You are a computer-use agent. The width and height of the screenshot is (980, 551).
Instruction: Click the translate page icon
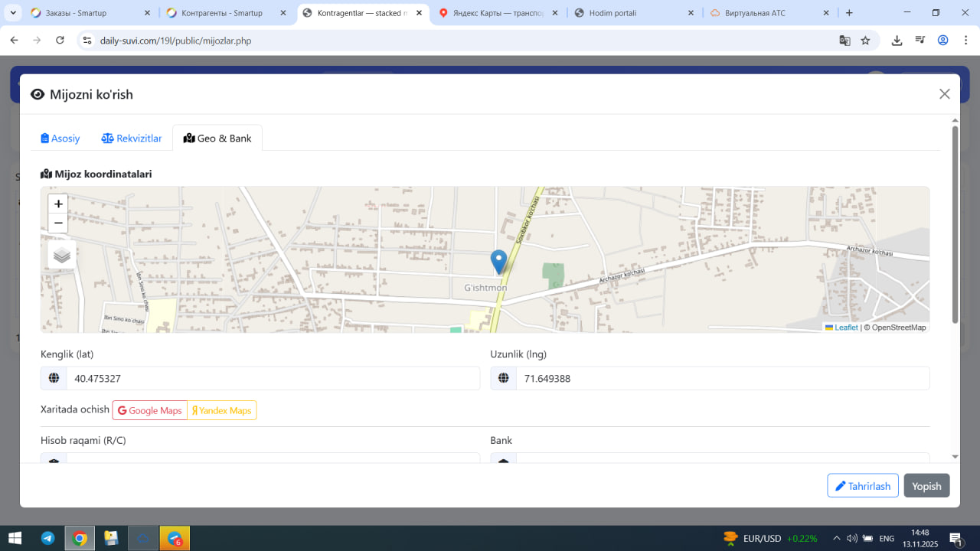click(844, 41)
